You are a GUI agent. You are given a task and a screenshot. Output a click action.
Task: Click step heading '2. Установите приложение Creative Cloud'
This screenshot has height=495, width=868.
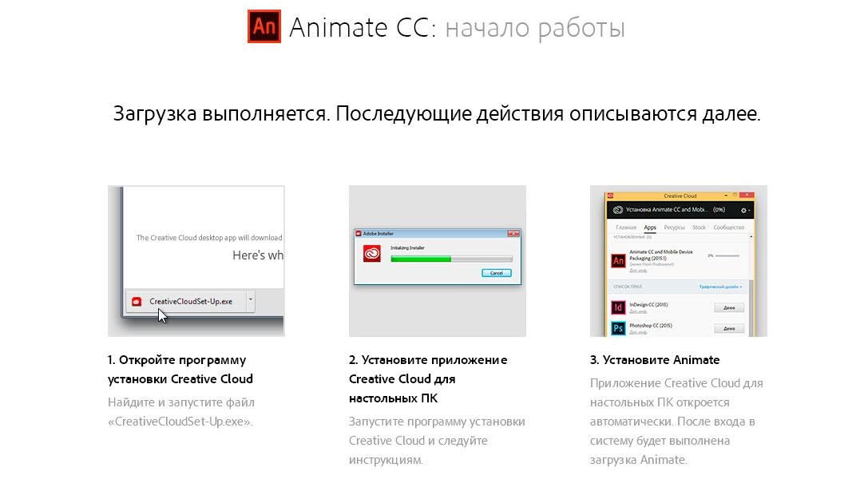coord(428,378)
